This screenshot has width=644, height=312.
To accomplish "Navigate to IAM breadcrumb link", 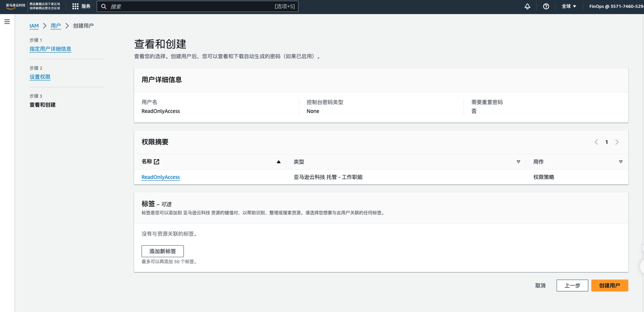I will pyautogui.click(x=34, y=26).
